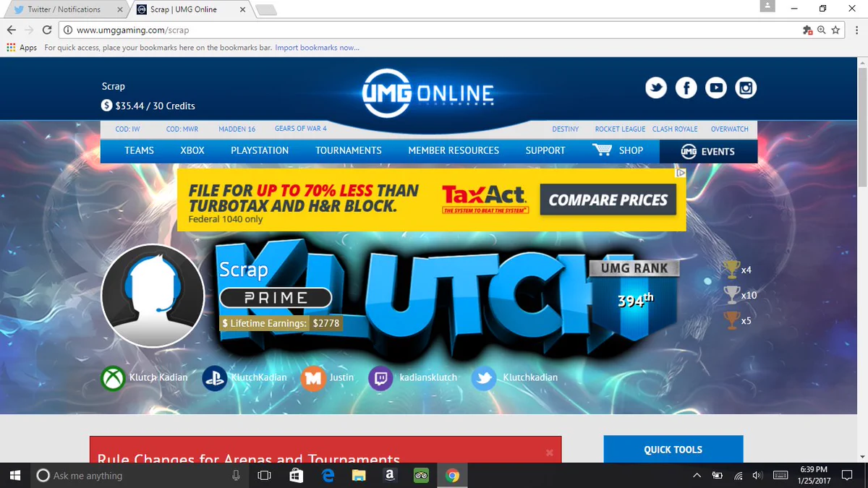Click the blocked plugin icon in address bar
The image size is (868, 488).
tap(808, 30)
